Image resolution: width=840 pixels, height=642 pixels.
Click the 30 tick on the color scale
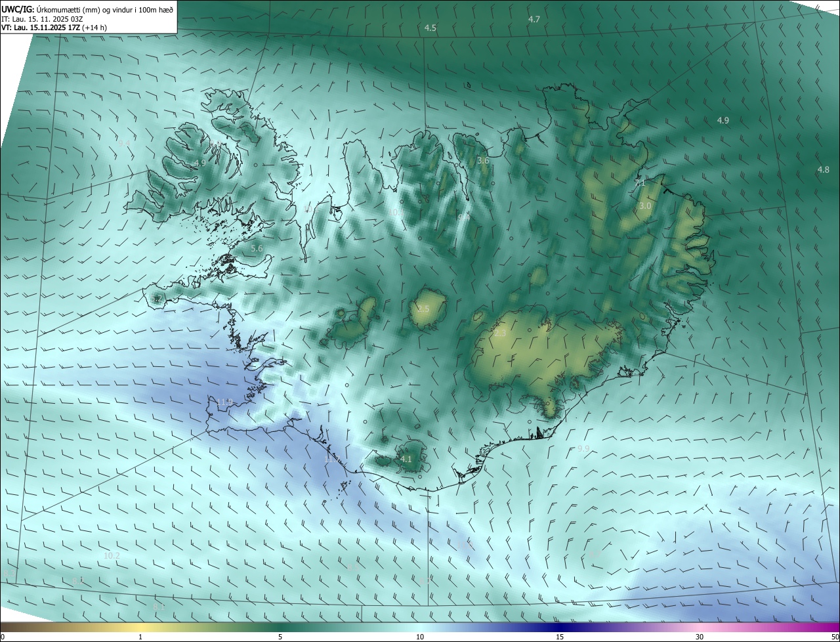700,637
